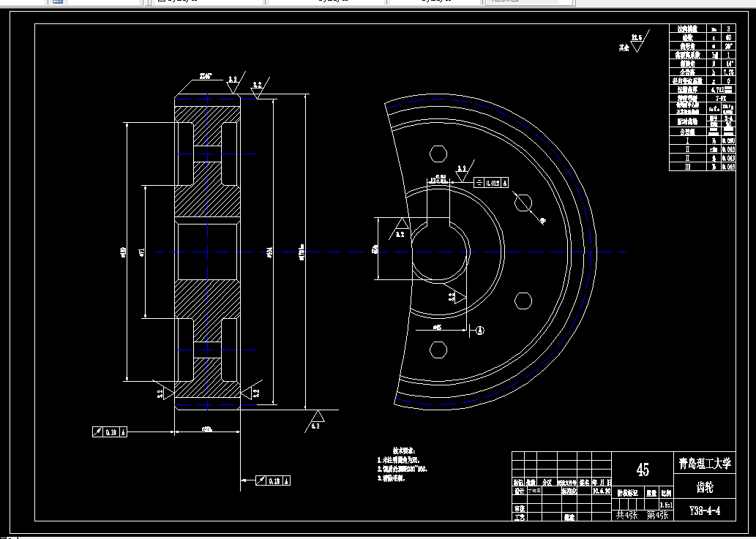This screenshot has height=539, width=756.
Task: Select the "其余" roughness note text
Action: 624,48
